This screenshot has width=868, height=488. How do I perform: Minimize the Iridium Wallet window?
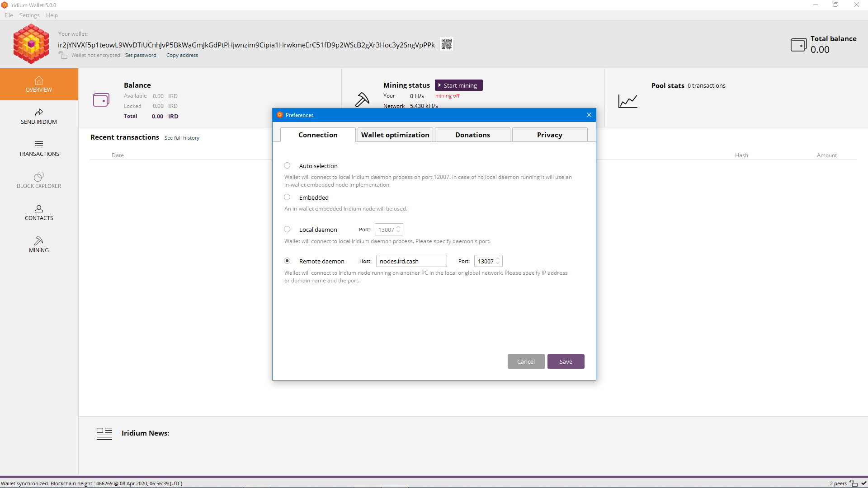(816, 5)
